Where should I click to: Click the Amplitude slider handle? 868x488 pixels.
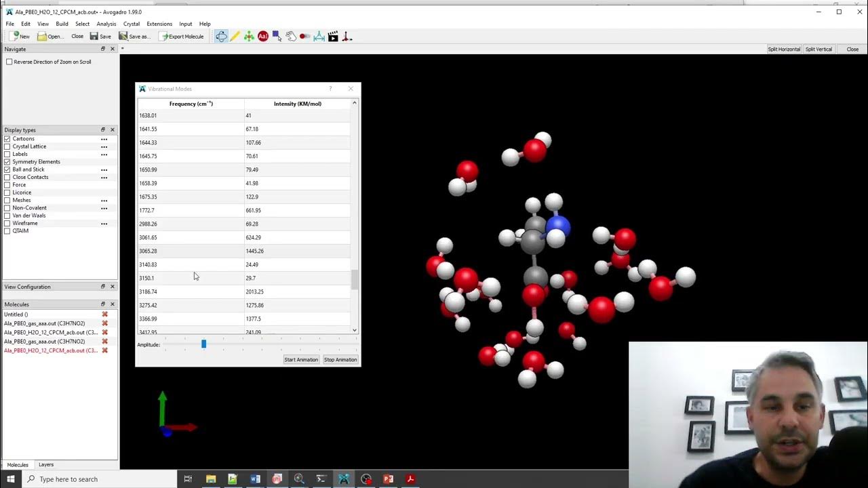coord(203,344)
